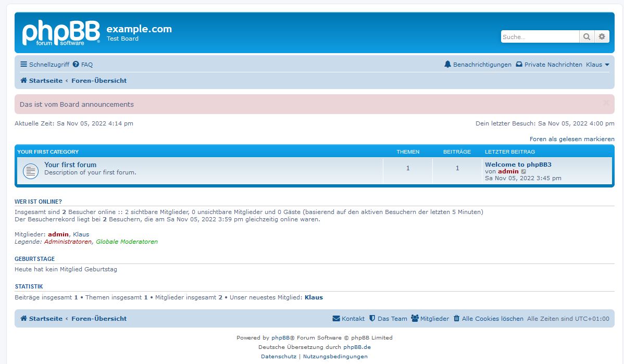Image resolution: width=624 pixels, height=364 pixels.
Task: Dismiss the board announcement
Action: [606, 103]
